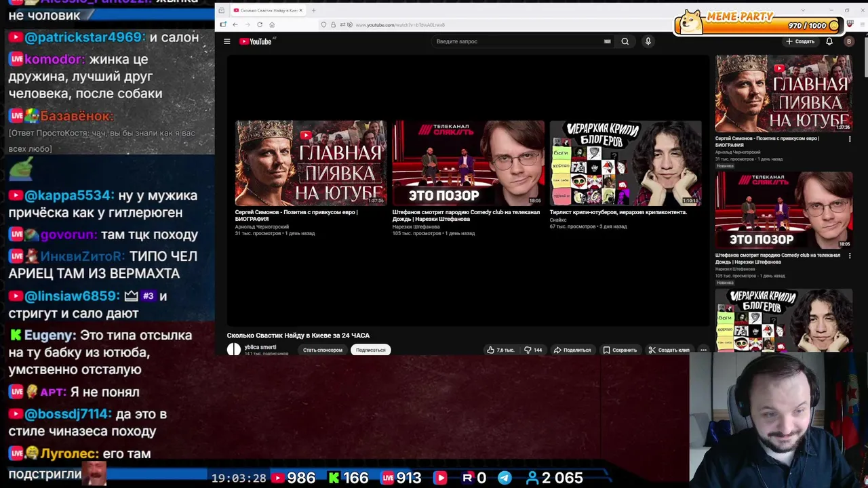Click the padlock site info icon
Viewport: 868px width, 488px height.
tap(333, 25)
